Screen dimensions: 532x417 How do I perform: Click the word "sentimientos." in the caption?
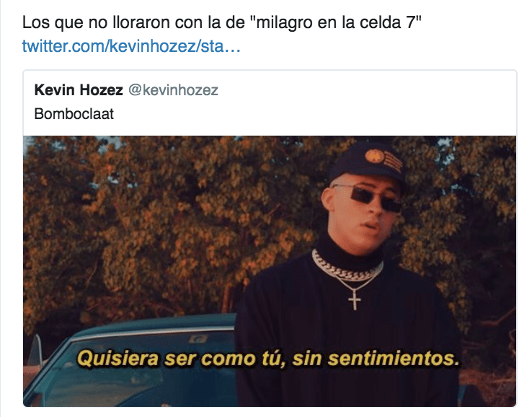click(x=394, y=359)
